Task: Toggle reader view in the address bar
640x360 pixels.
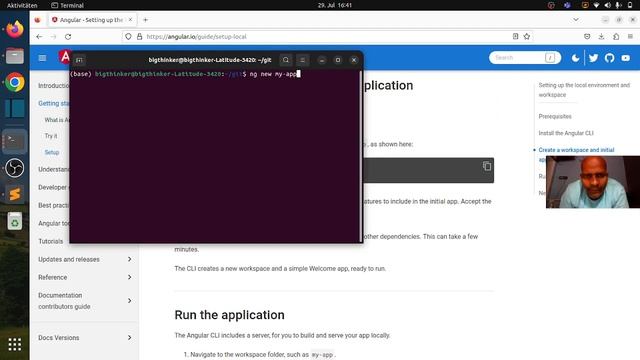Action: (x=516, y=36)
